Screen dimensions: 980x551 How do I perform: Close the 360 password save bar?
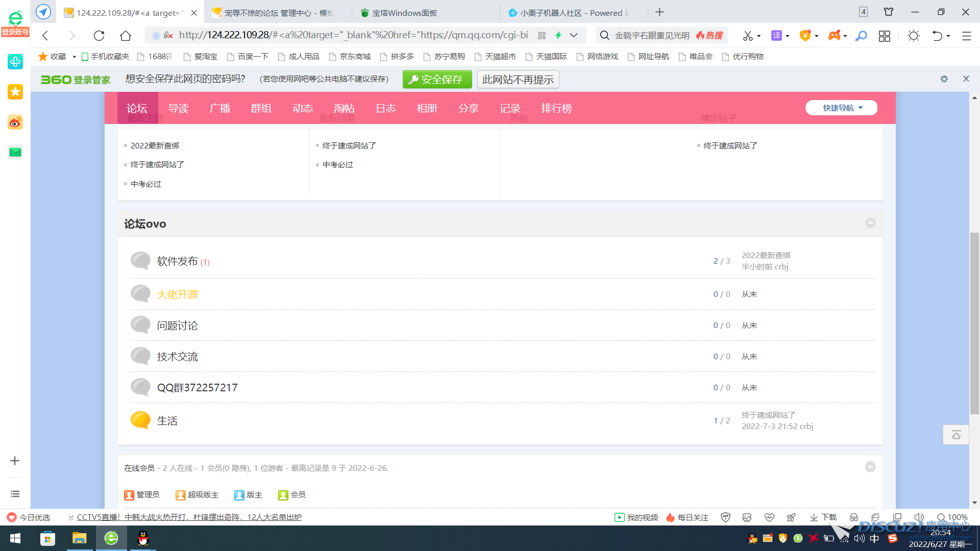pos(966,79)
